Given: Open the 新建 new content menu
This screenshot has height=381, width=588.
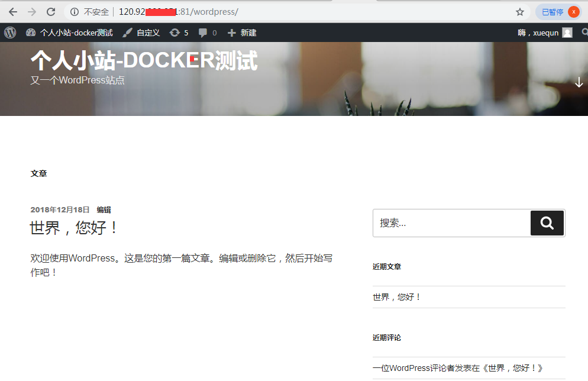Looking at the screenshot, I should point(242,33).
